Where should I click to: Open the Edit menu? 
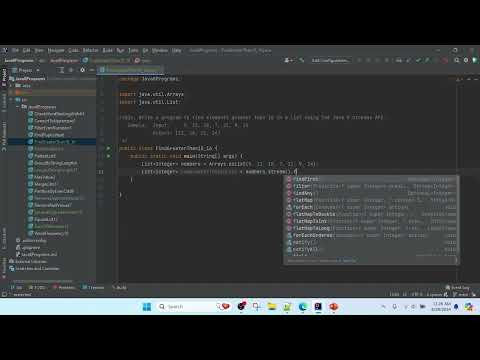(x=27, y=50)
